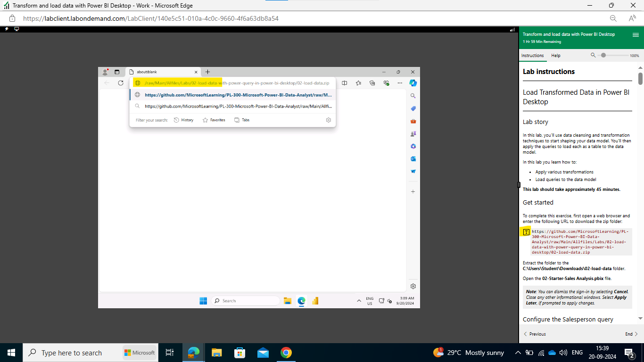Image resolution: width=644 pixels, height=362 pixels.
Task: Open sidebar Search magnifier in VM Edge
Action: pos(413,96)
